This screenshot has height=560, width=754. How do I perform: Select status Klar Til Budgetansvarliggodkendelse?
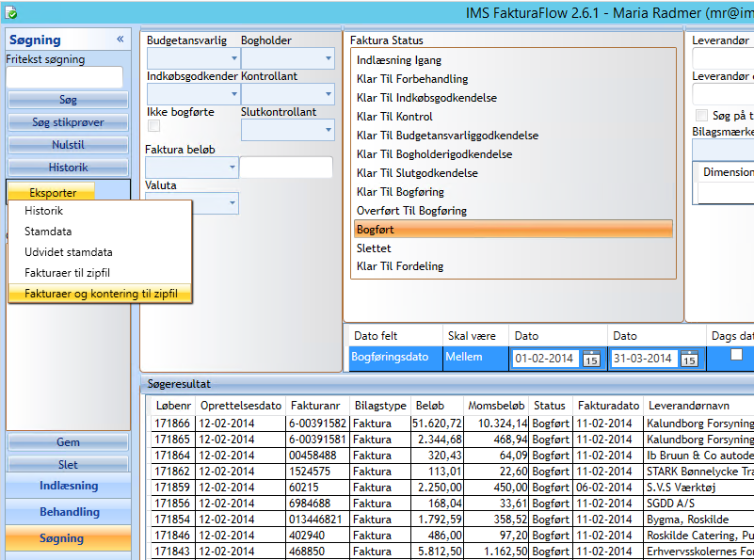pyautogui.click(x=513, y=136)
